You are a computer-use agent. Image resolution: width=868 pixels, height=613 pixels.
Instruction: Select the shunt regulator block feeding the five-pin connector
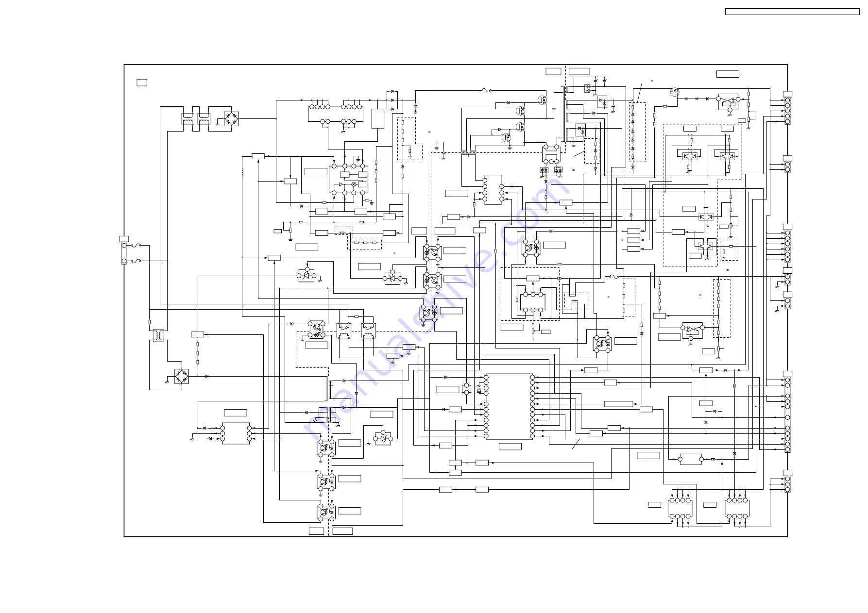(x=728, y=102)
